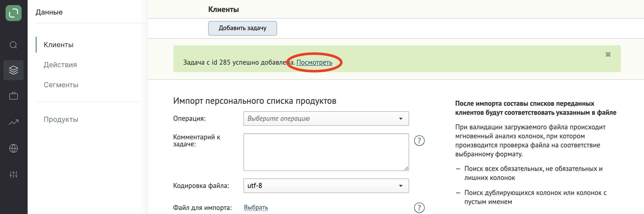644x214 pixels.
Task: Dismiss the green success notification
Action: (x=608, y=54)
